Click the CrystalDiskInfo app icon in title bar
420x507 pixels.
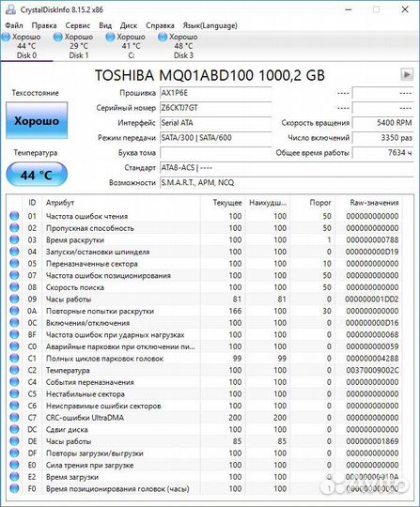10,9
